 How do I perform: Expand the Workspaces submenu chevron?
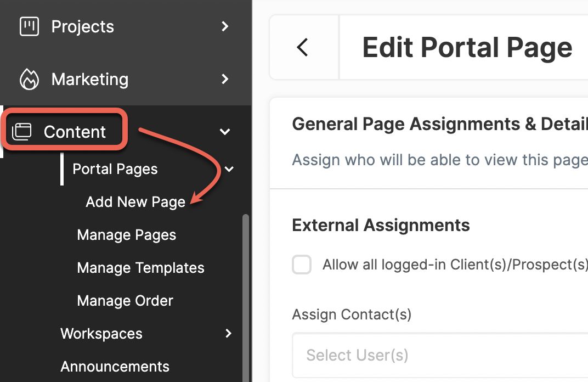tap(228, 333)
